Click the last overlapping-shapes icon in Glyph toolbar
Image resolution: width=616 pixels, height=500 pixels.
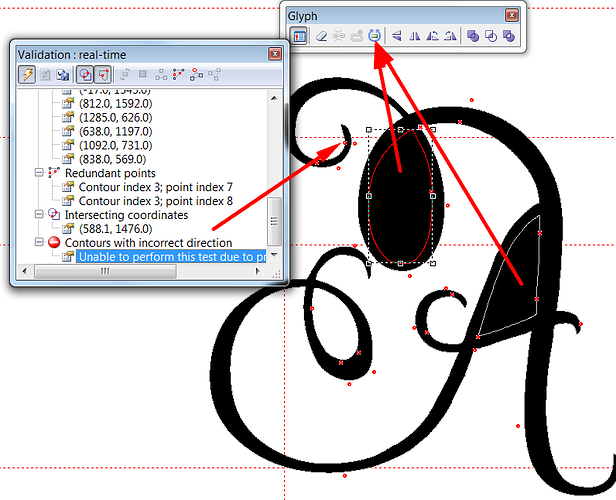(509, 35)
